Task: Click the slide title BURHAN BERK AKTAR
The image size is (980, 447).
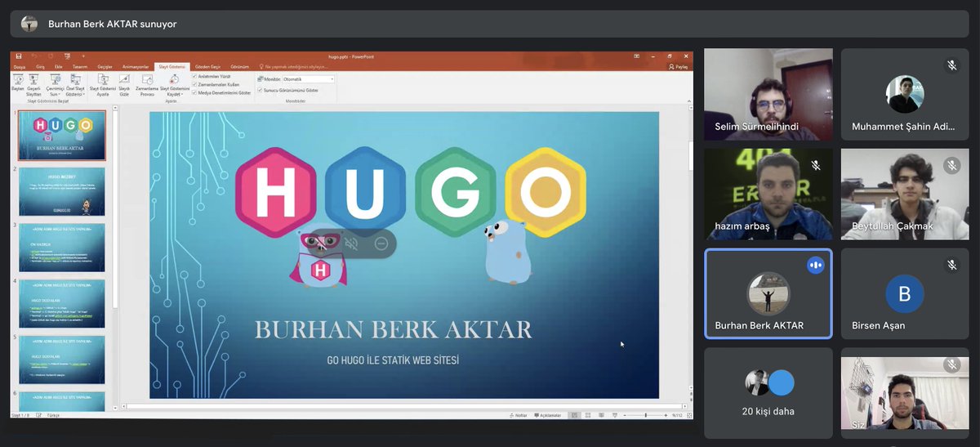Action: (393, 330)
